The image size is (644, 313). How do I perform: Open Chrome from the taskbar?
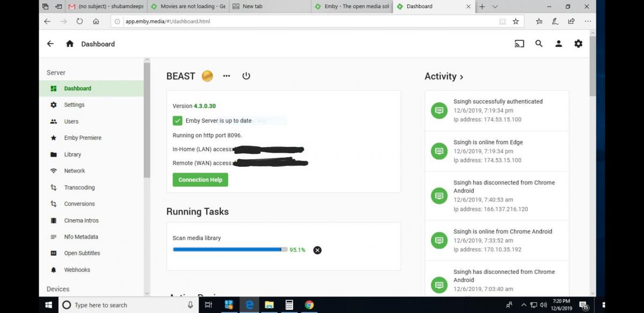[x=309, y=305]
